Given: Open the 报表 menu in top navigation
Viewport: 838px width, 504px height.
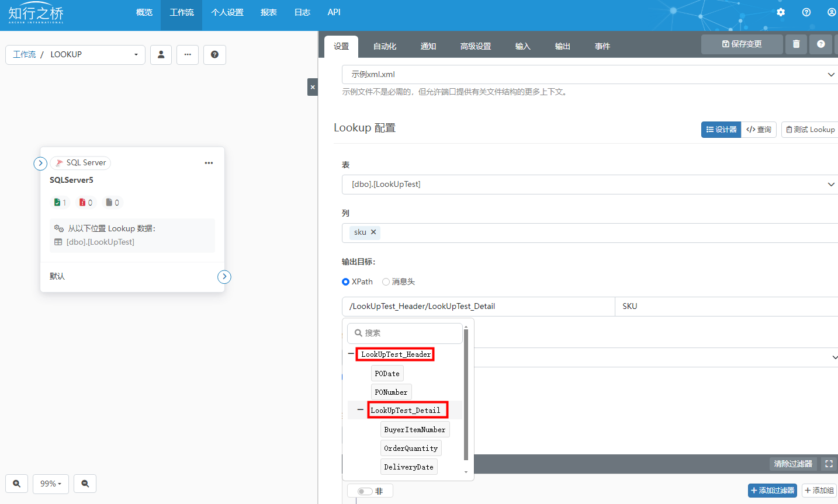Looking at the screenshot, I should (269, 12).
